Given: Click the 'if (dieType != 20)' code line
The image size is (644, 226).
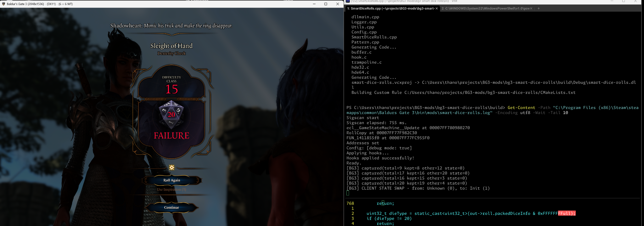Looking at the screenshot, I should tap(389, 218).
